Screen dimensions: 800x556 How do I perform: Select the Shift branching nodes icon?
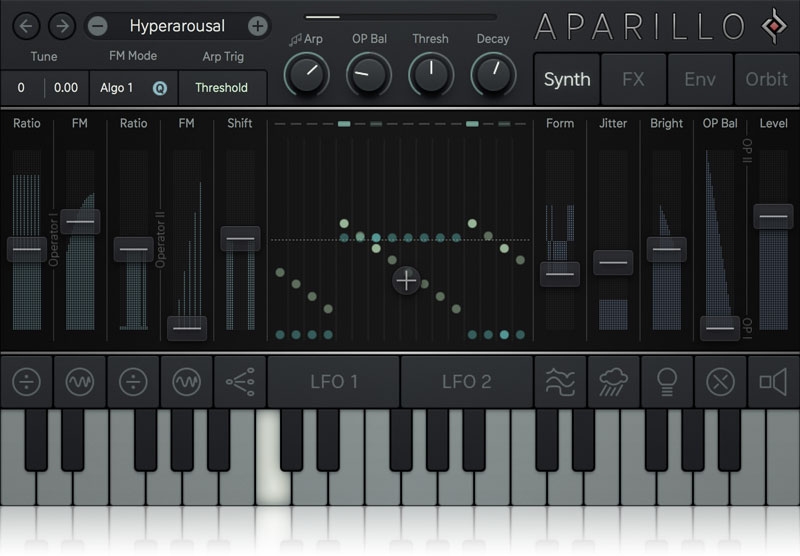pos(240,381)
